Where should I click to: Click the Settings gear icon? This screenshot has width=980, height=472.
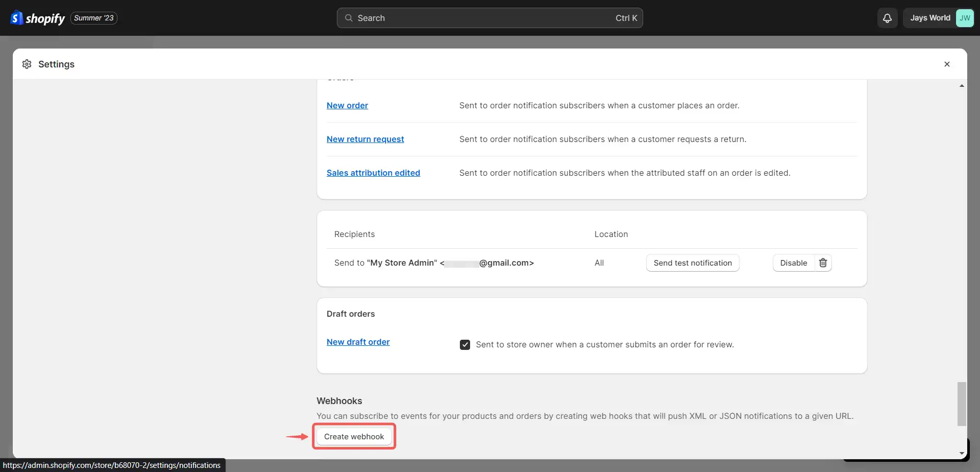click(27, 64)
